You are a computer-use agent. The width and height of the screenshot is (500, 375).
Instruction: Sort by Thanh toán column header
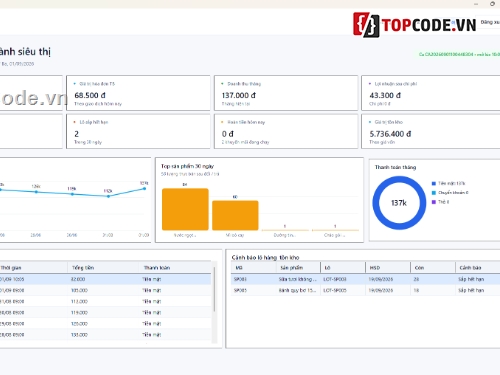pyautogui.click(x=175, y=268)
